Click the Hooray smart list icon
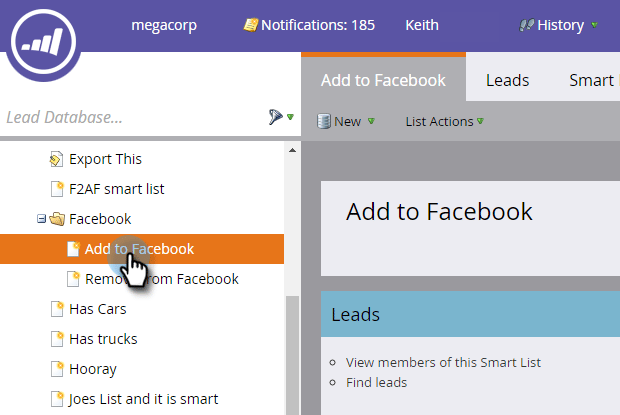The width and height of the screenshot is (620, 415). click(x=57, y=369)
